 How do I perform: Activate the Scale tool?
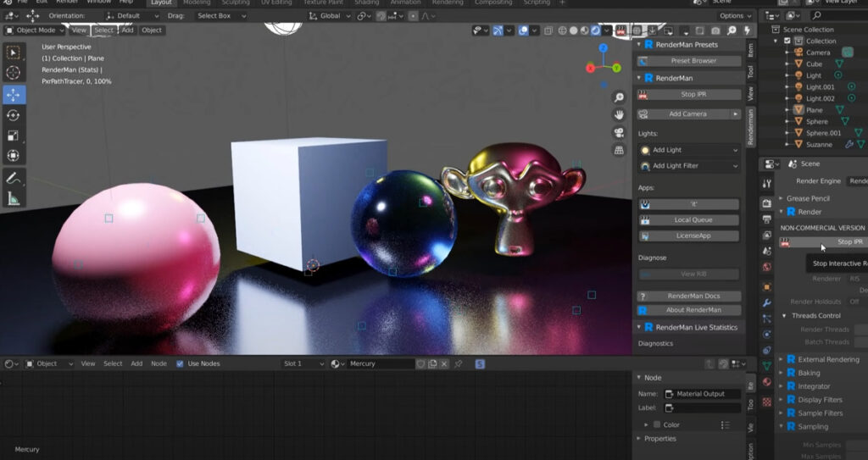click(x=13, y=136)
